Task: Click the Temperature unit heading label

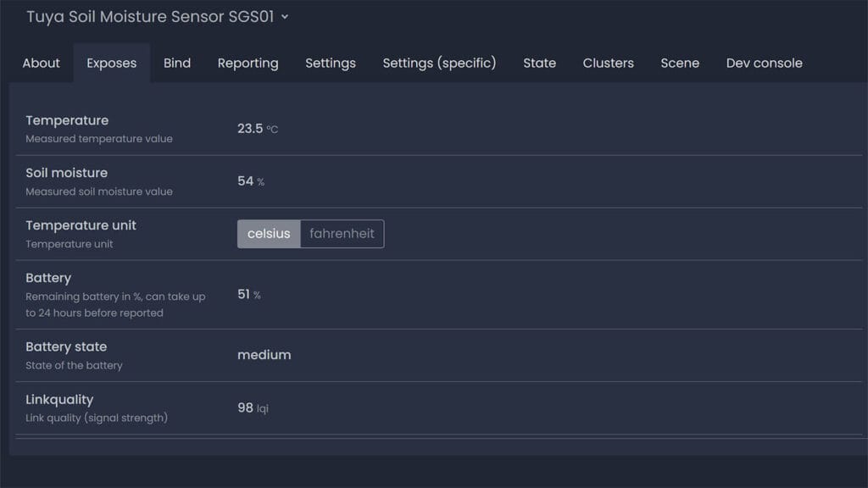Action: tap(81, 225)
